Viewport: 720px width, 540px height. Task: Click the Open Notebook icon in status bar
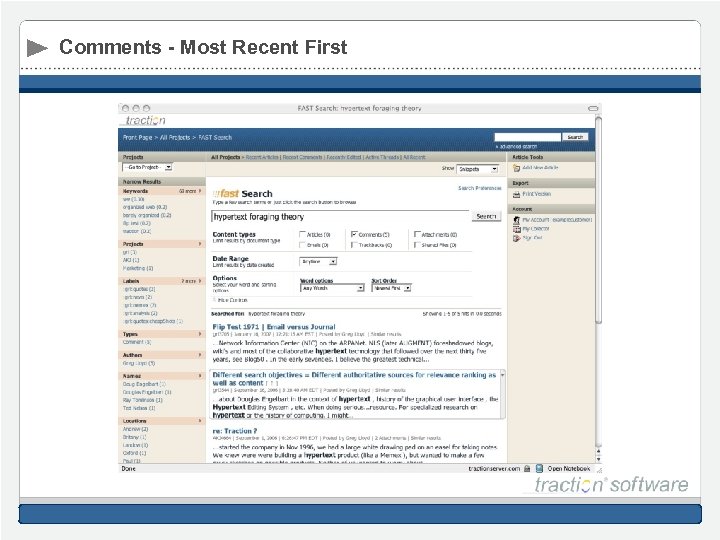(540, 468)
